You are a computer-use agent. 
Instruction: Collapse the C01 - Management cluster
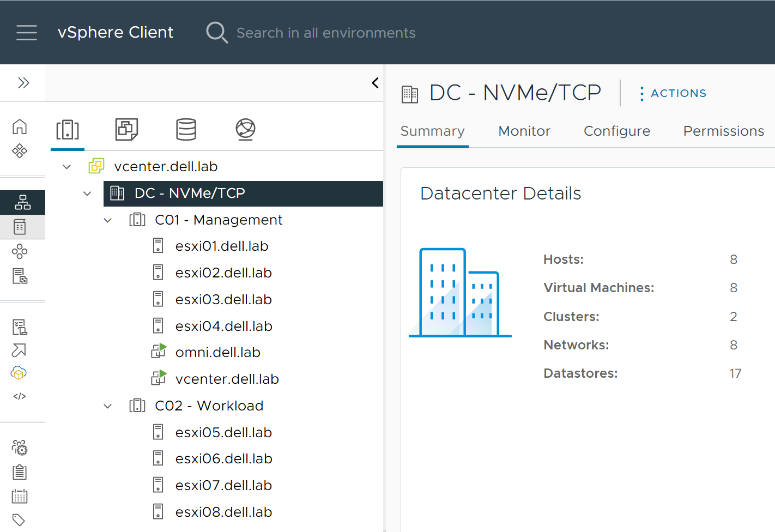click(x=108, y=220)
